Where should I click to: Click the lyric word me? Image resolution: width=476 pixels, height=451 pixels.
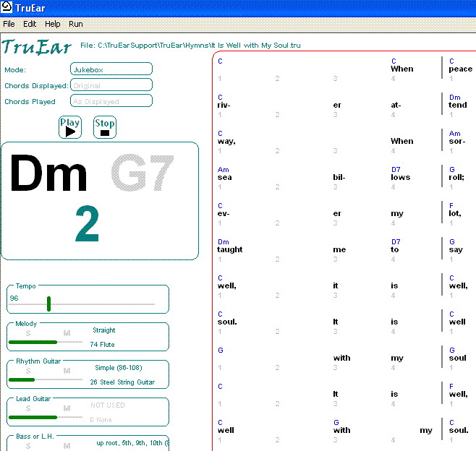tap(339, 249)
